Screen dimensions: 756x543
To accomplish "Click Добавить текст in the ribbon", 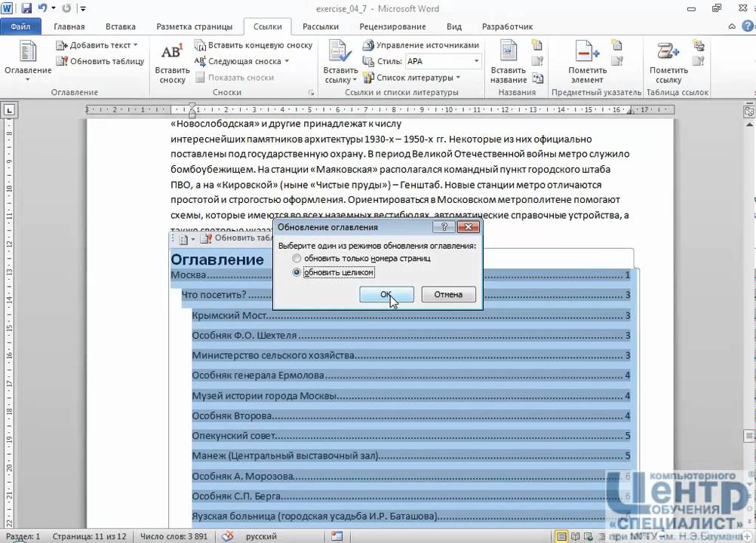I will pos(97,44).
